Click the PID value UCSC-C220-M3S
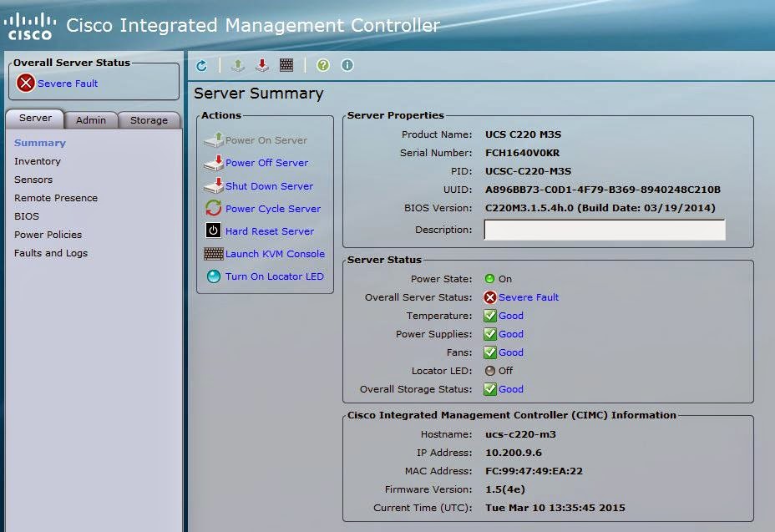775x532 pixels. (528, 171)
